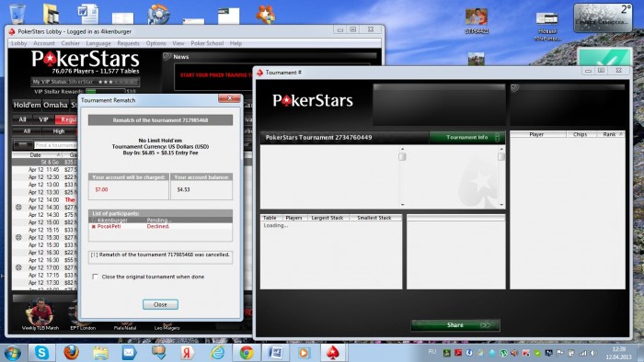Click the Table column header
The width and height of the screenshot is (644, 362).
(x=270, y=218)
